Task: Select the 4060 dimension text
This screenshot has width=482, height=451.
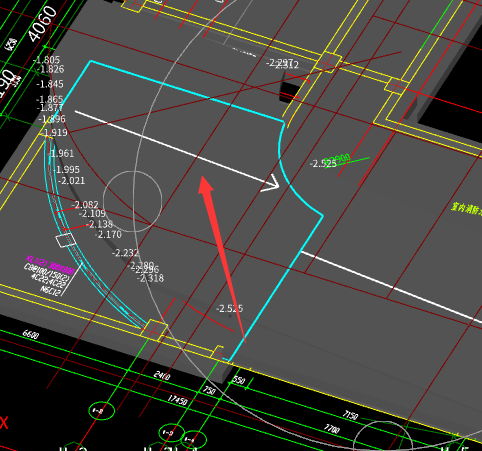Action: [x=42, y=24]
